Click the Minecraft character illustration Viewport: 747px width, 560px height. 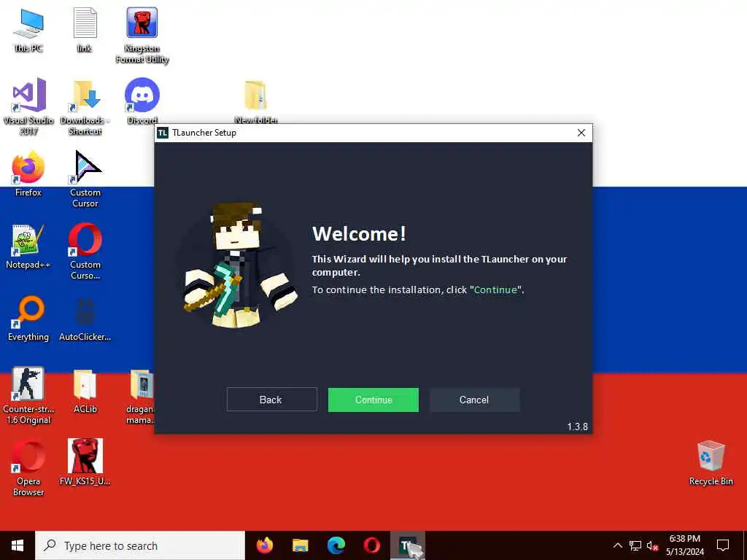239,265
